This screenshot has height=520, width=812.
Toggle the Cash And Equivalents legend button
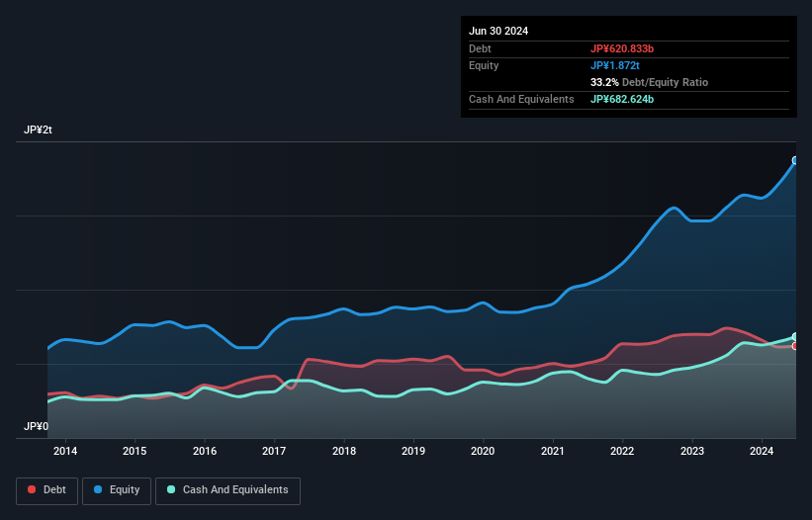coord(227,490)
